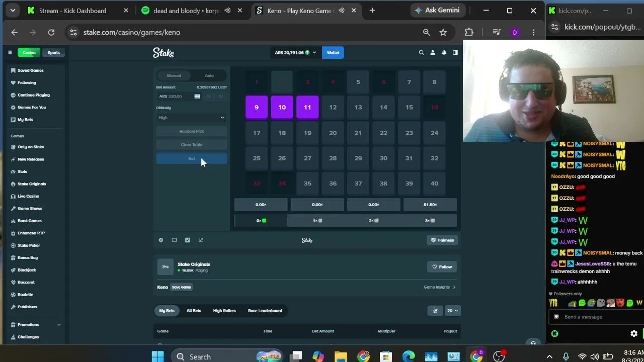Screen dimensions: 644x362
Task: Switch to dead and bloody Spotify tab
Action: coord(187,11)
